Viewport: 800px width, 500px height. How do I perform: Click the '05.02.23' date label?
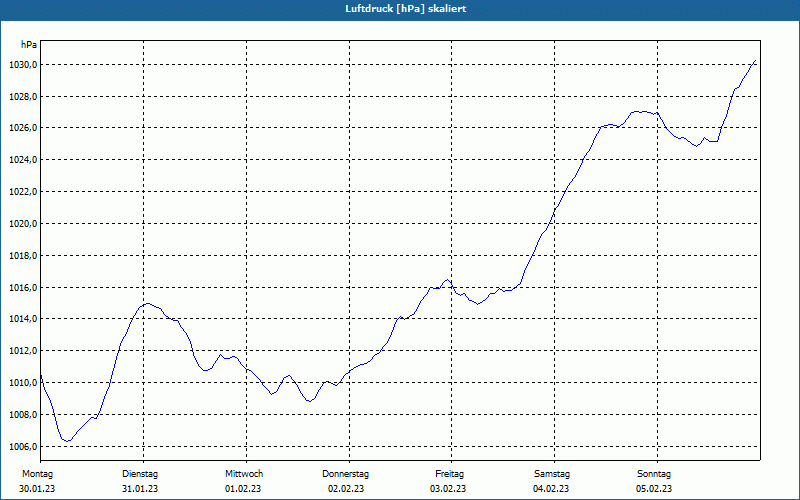[x=654, y=489]
